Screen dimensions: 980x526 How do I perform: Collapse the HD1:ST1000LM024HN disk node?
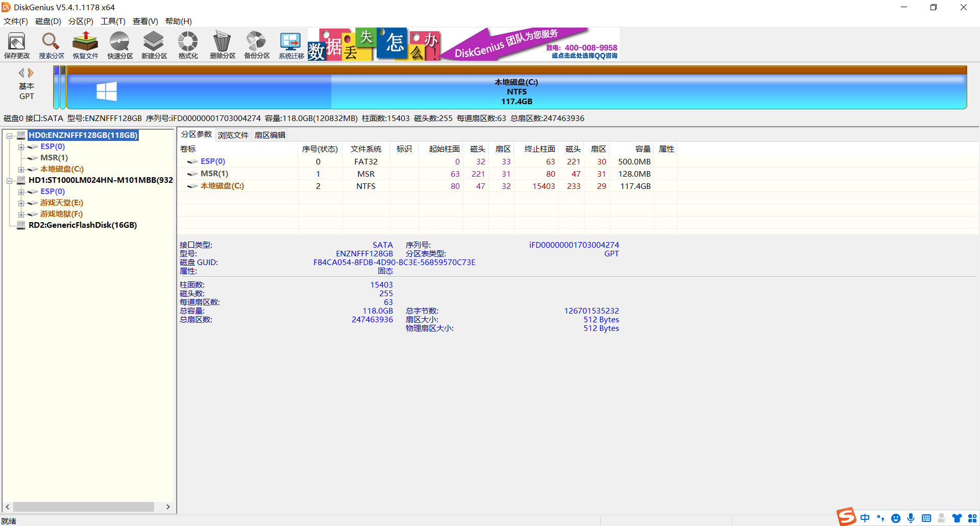click(9, 181)
